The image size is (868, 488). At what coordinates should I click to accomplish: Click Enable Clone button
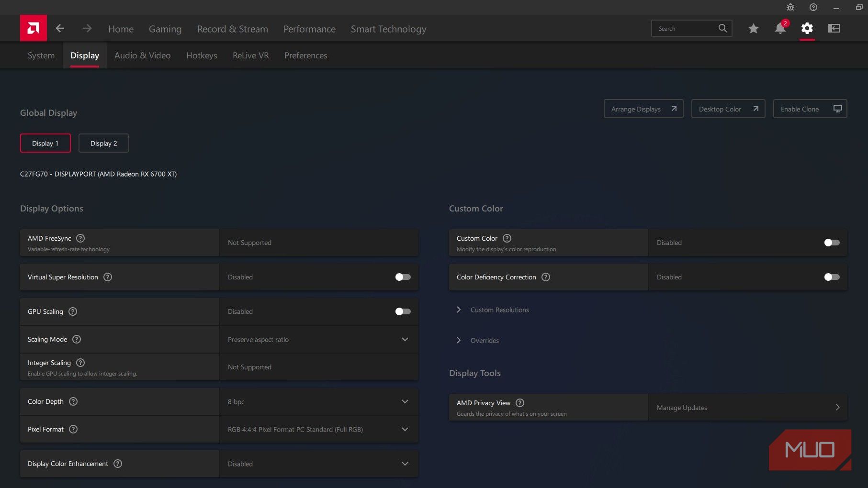pos(810,109)
